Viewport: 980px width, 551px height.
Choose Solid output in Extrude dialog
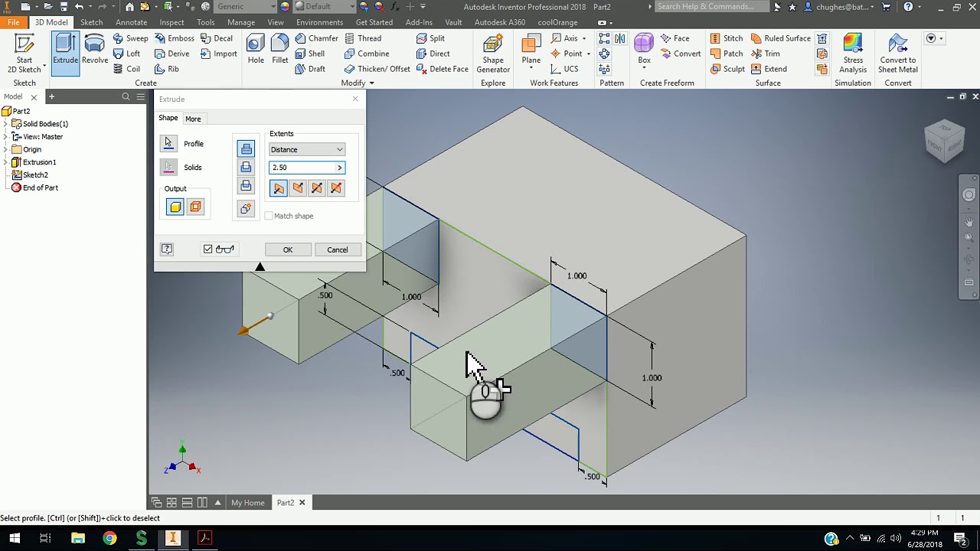click(175, 207)
